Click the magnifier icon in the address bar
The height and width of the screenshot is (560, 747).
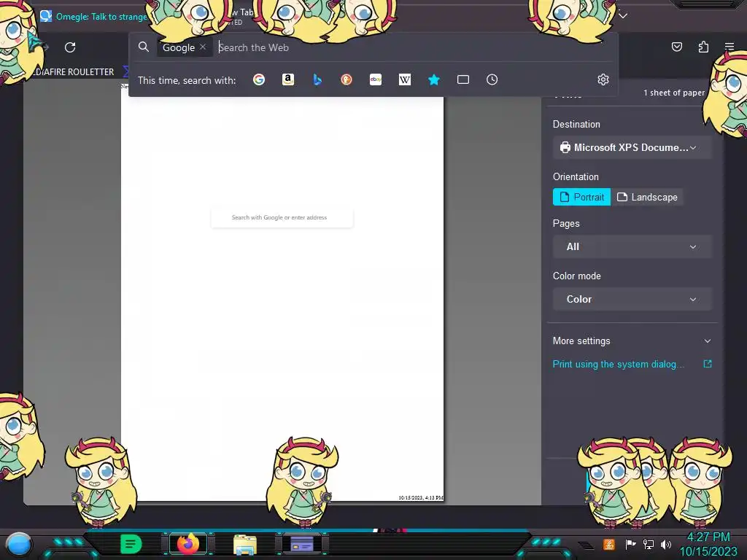click(144, 47)
